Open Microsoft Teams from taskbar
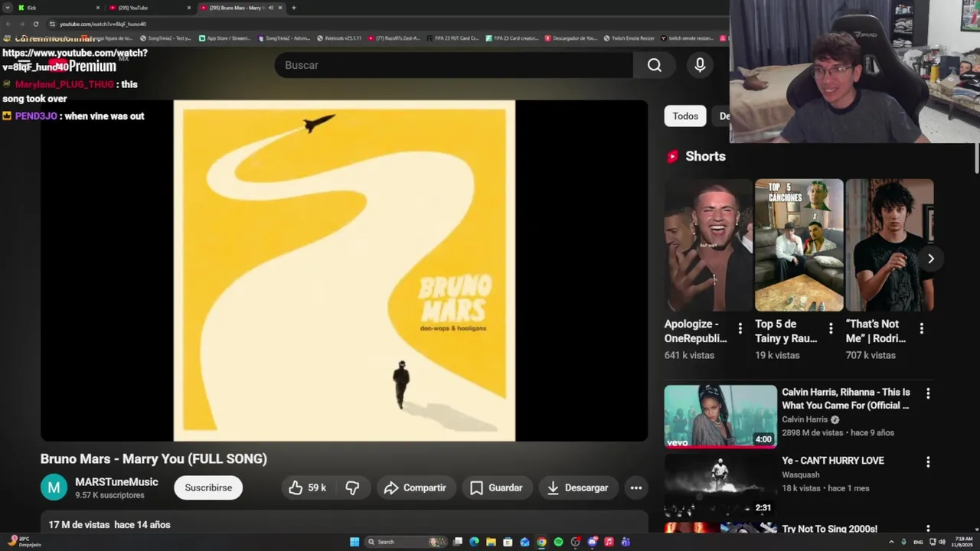Screen dimensions: 980x551 coord(626,542)
